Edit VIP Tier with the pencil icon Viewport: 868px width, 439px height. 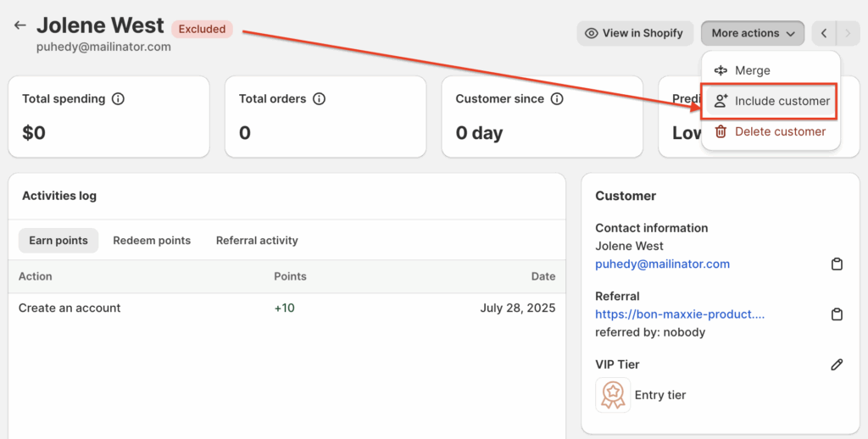click(837, 364)
